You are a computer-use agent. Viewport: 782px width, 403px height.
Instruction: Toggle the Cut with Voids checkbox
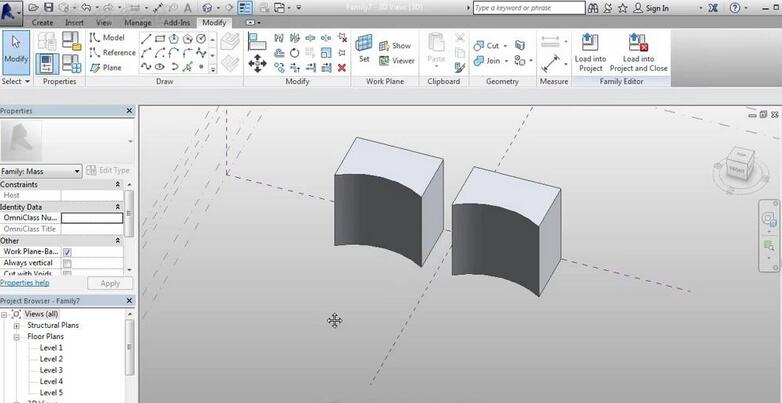pos(67,273)
